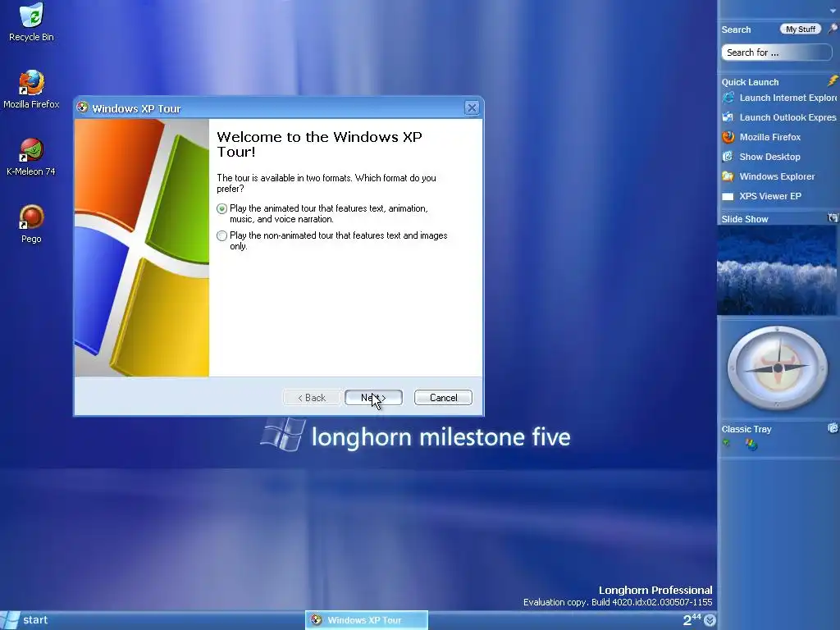Screen dimensions: 840x630
Task: Click the Next button in the tour wizard
Action: coord(373,398)
